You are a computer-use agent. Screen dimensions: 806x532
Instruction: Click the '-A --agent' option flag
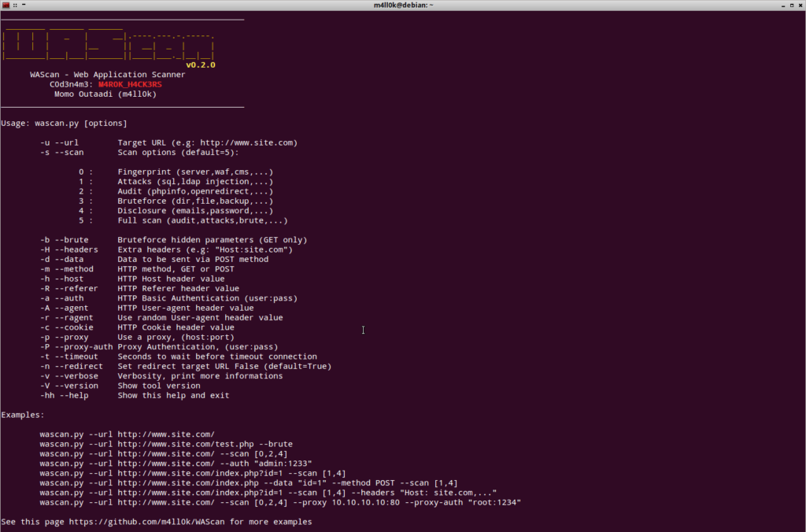point(65,308)
